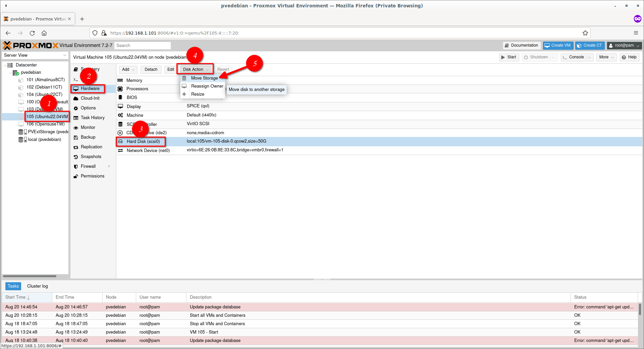This screenshot has height=349, width=644.
Task: Select Resize from Disk Action menu
Action: (x=198, y=94)
